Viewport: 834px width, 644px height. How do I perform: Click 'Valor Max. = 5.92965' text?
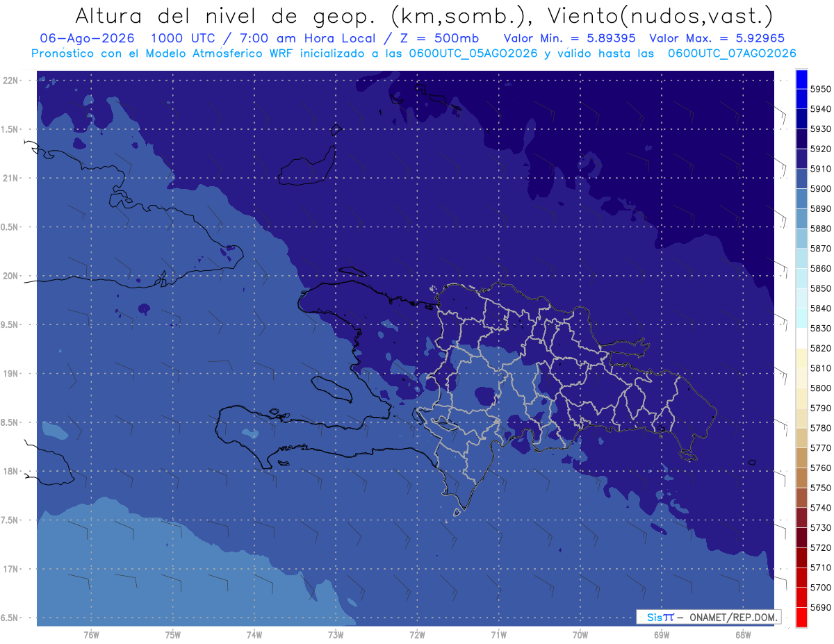pos(718,38)
